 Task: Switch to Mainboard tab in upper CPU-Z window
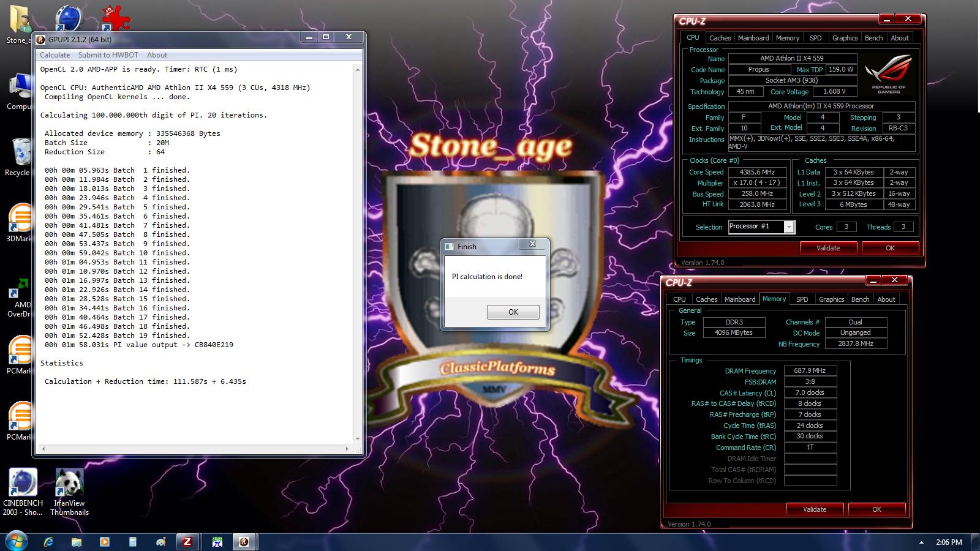(753, 38)
